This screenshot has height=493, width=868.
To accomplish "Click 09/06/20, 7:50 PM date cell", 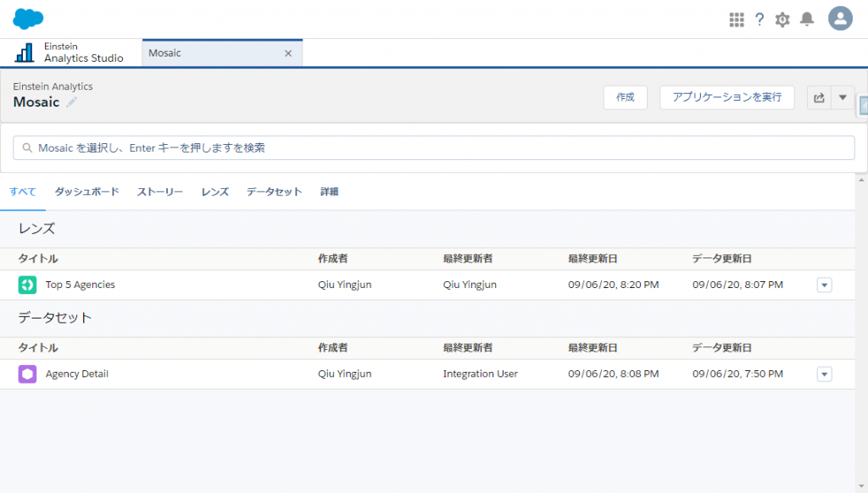I will pyautogui.click(x=737, y=374).
